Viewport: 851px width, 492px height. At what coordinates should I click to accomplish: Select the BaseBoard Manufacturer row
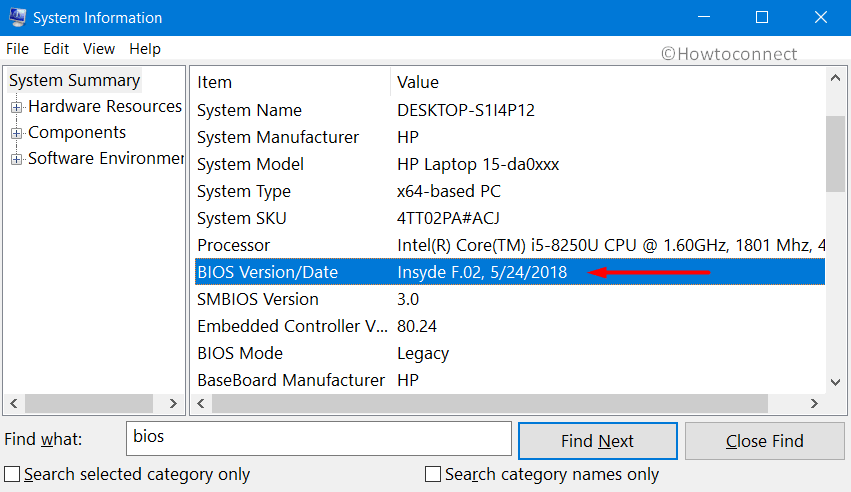point(510,380)
